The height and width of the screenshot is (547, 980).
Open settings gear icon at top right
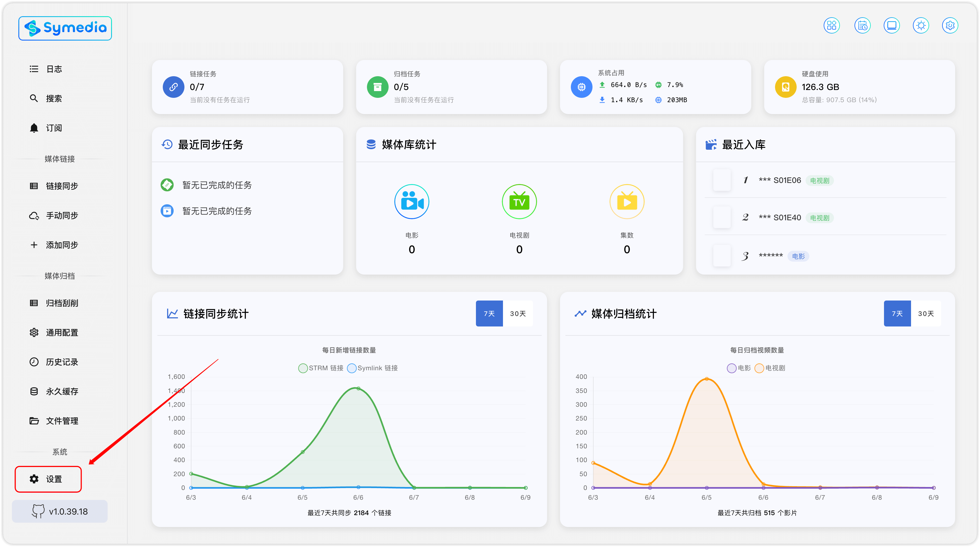click(950, 25)
